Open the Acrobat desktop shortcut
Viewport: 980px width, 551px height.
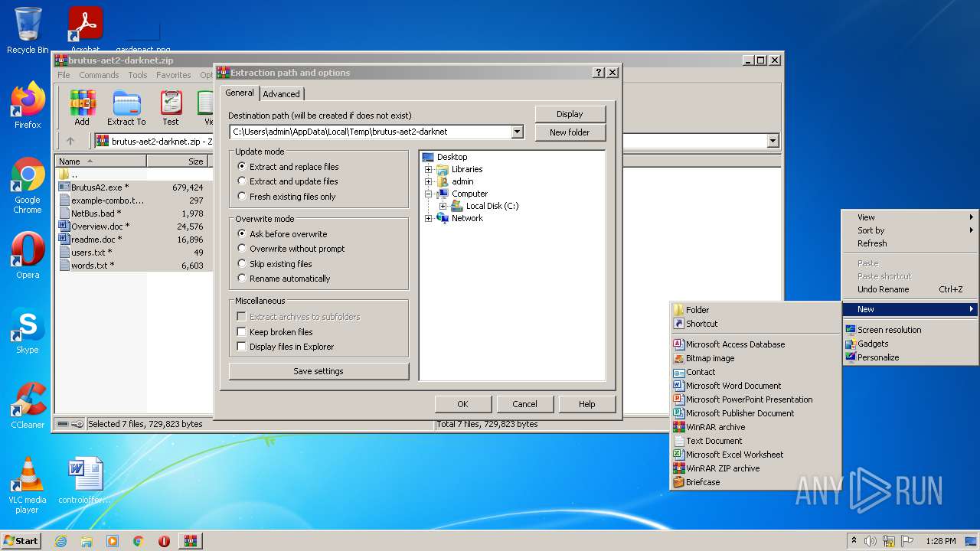pyautogui.click(x=86, y=31)
